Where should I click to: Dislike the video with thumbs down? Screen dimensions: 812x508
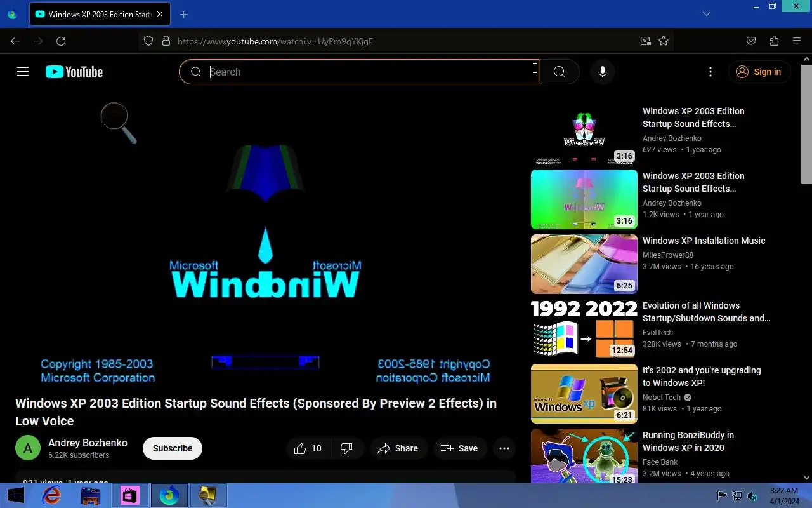click(x=347, y=448)
